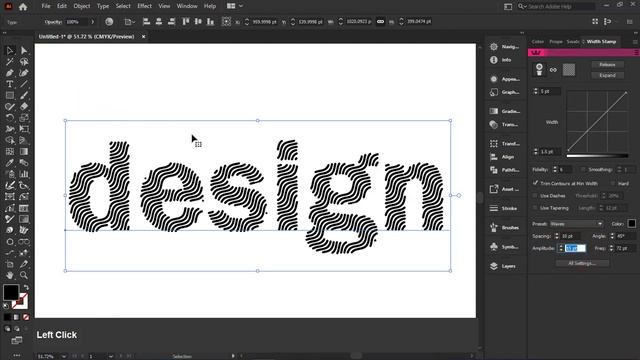This screenshot has height=360, width=640.
Task: Open the Preset Waves dropdown
Action: tap(576, 224)
